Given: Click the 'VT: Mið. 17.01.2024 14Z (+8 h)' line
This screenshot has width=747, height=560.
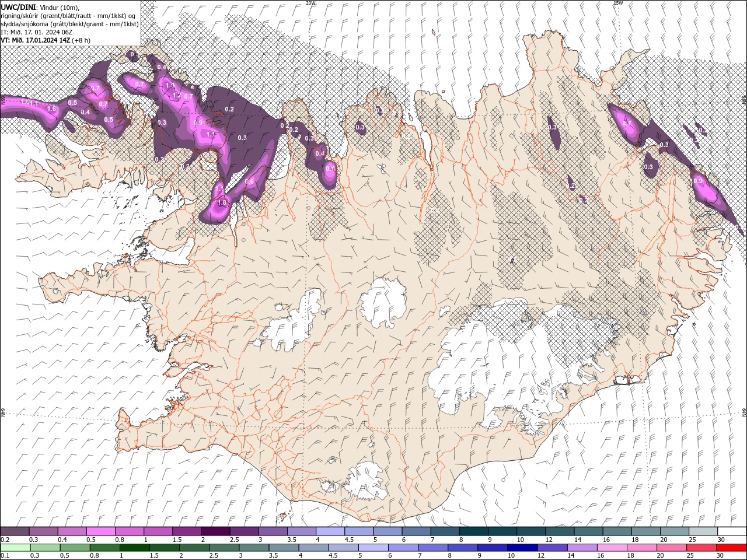Looking at the screenshot, I should pyautogui.click(x=46, y=40).
